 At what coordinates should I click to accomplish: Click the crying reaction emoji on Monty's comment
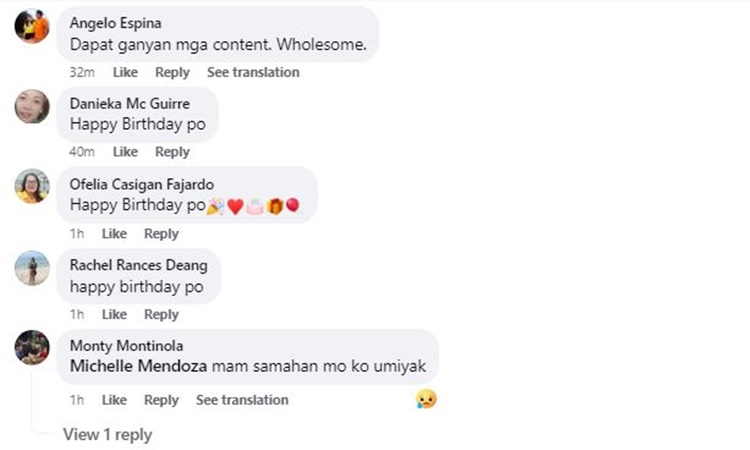point(426,399)
